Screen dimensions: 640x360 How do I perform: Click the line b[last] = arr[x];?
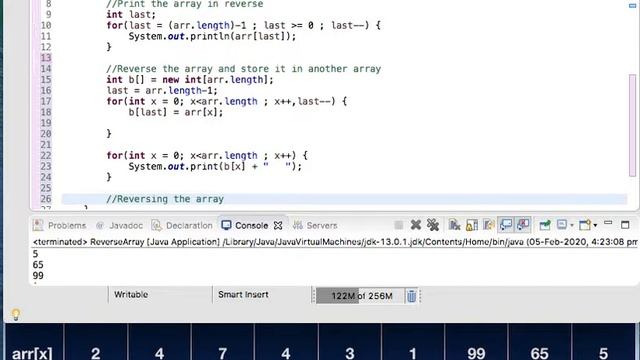[176, 112]
